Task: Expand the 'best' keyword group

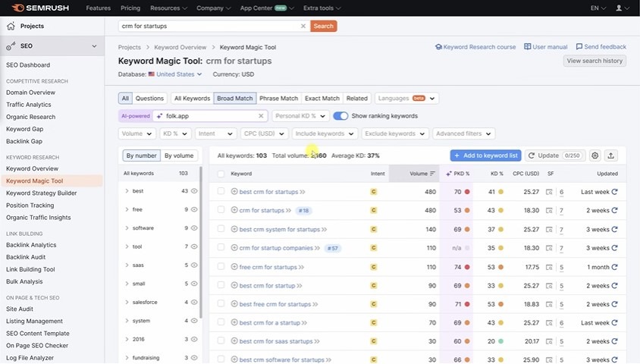Action: (127, 191)
